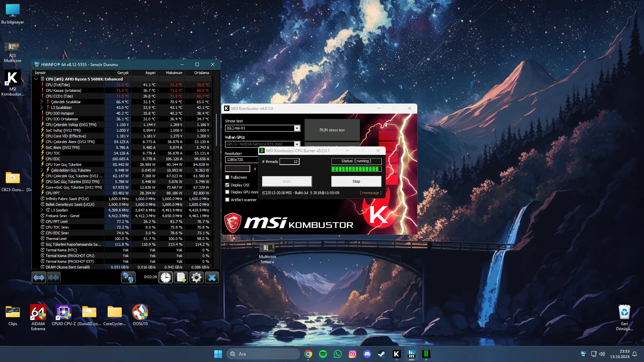Viewport: 644px width, 362px height.
Task: Click HWiNFO blue X close sensors icon
Action: (212, 278)
